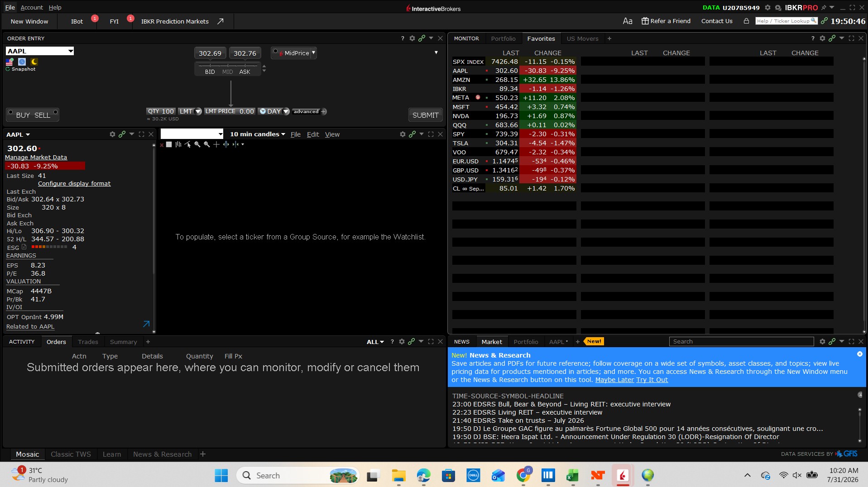The height and width of the screenshot is (487, 868).
Task: Click the zoom in magnifier in chart toolbar
Action: [x=197, y=144]
